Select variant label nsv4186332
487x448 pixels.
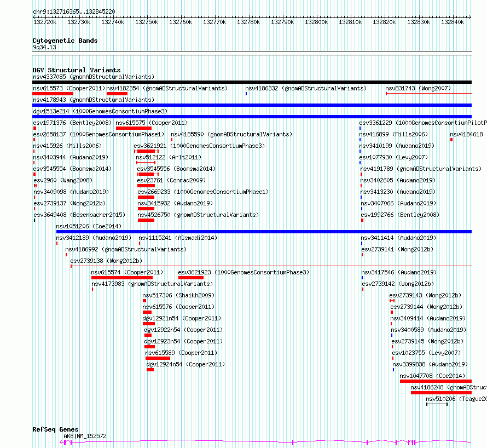click(306, 88)
